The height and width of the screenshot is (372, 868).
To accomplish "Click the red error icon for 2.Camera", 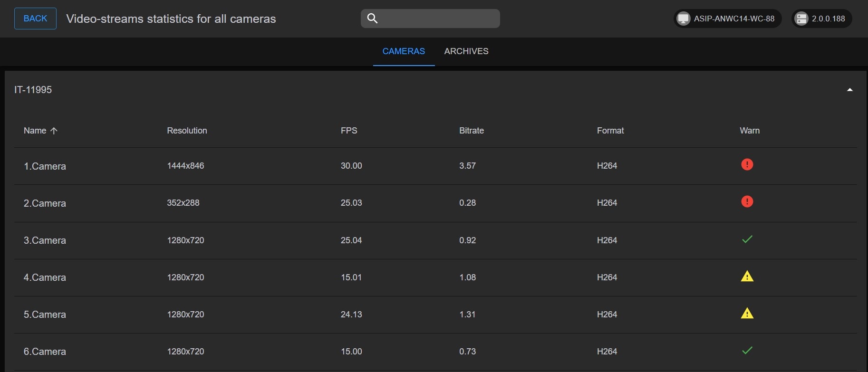I will pyautogui.click(x=747, y=202).
